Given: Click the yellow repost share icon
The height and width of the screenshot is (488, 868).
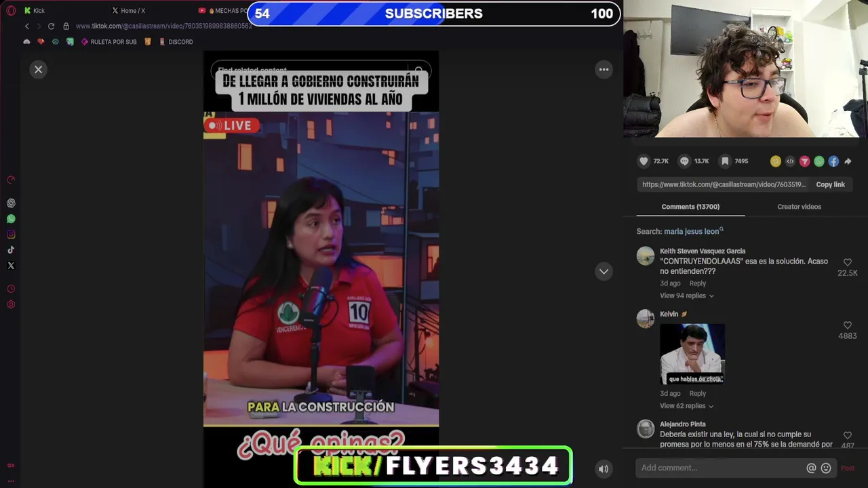Looking at the screenshot, I should pos(776,161).
